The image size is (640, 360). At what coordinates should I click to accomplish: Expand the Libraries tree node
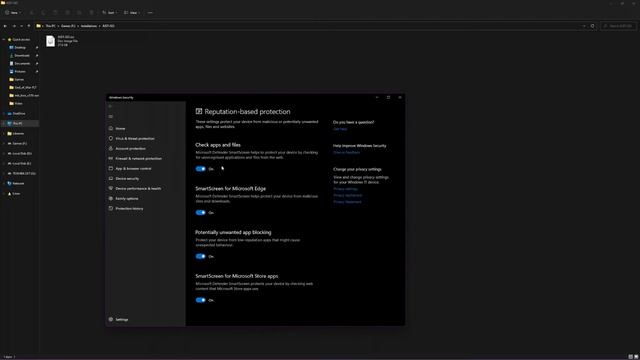tap(4, 133)
